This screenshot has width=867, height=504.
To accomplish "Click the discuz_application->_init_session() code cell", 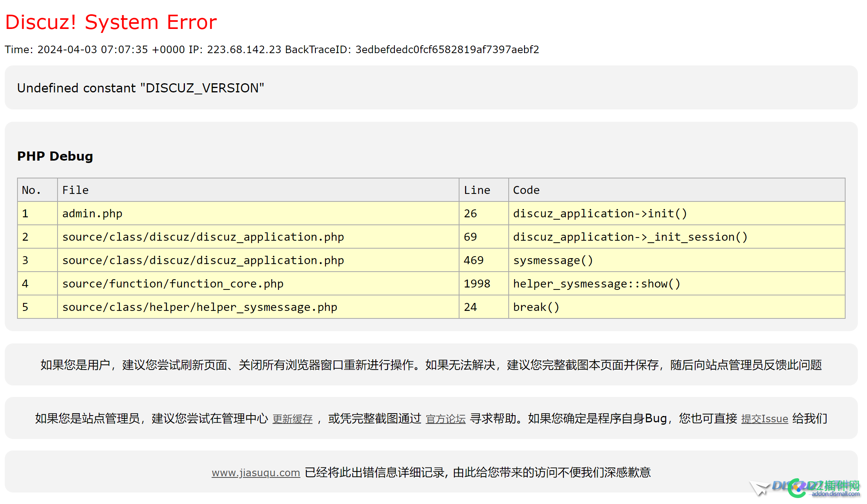I will pyautogui.click(x=677, y=237).
